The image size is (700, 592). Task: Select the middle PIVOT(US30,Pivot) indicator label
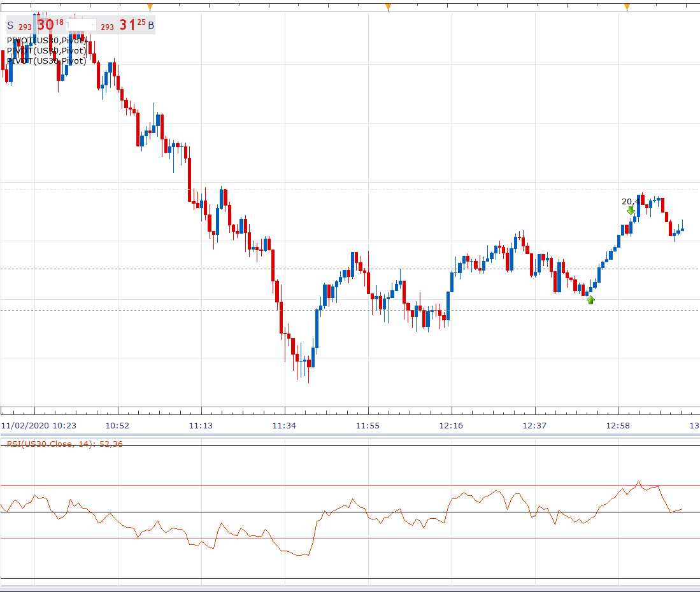pos(46,51)
